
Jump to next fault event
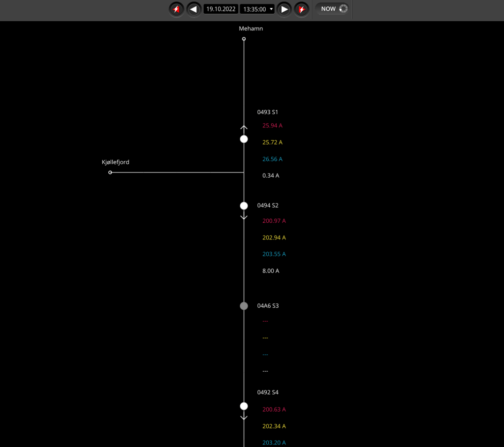tap(301, 9)
